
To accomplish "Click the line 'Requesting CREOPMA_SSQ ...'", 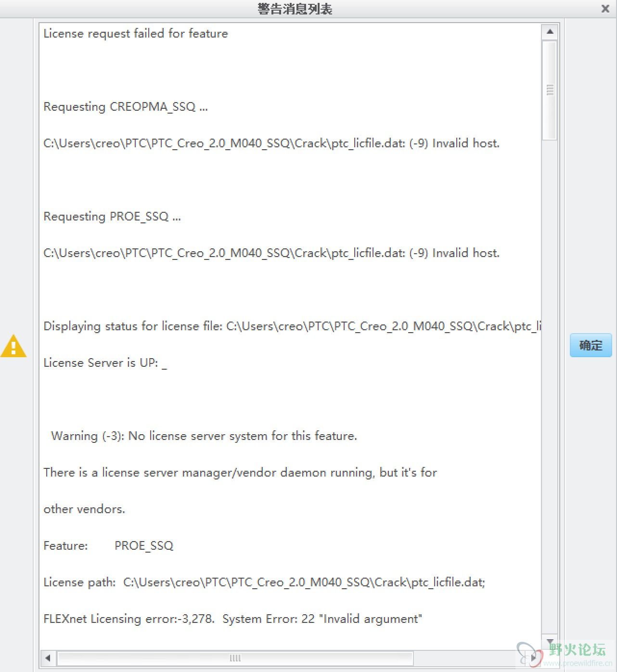I will tap(126, 106).
